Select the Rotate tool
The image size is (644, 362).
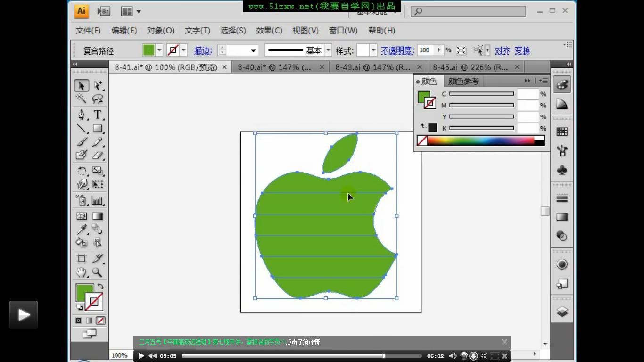82,171
